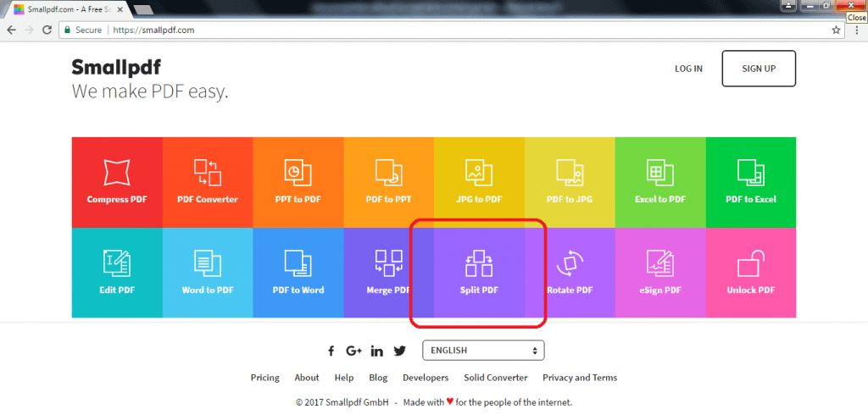Click the SIGN UP button

[x=759, y=69]
